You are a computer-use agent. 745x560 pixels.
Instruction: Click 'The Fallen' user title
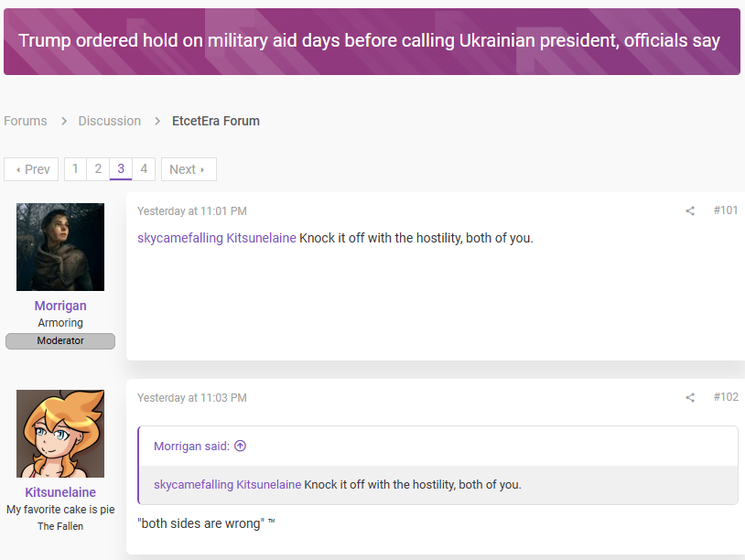60,526
